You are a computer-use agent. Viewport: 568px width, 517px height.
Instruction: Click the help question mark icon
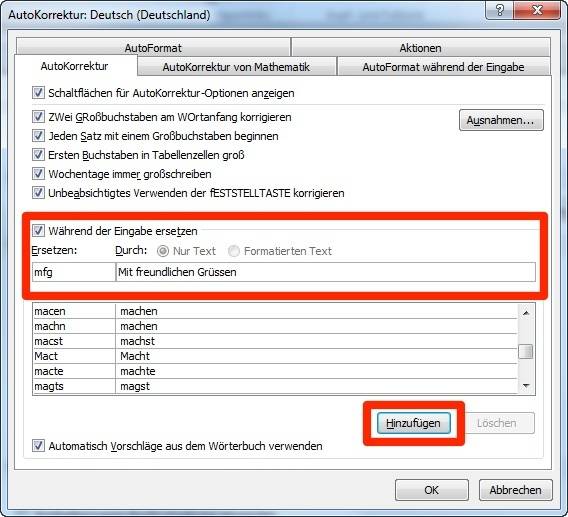tap(499, 11)
